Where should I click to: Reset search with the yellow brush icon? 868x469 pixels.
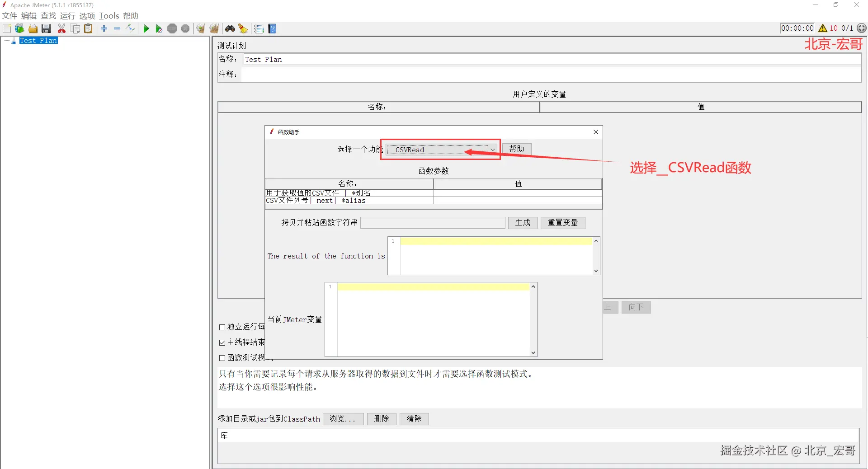(x=243, y=28)
